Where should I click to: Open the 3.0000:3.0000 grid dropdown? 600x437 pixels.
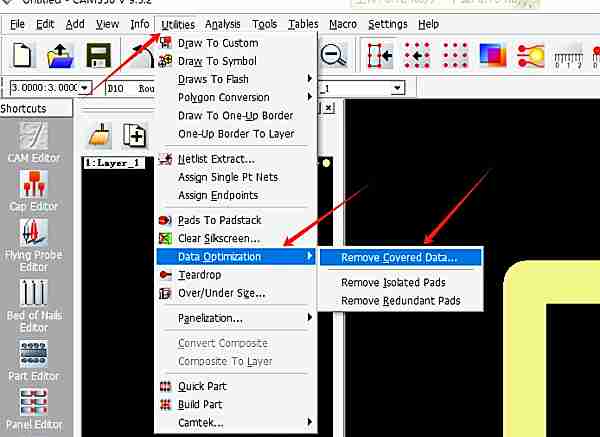[x=85, y=88]
